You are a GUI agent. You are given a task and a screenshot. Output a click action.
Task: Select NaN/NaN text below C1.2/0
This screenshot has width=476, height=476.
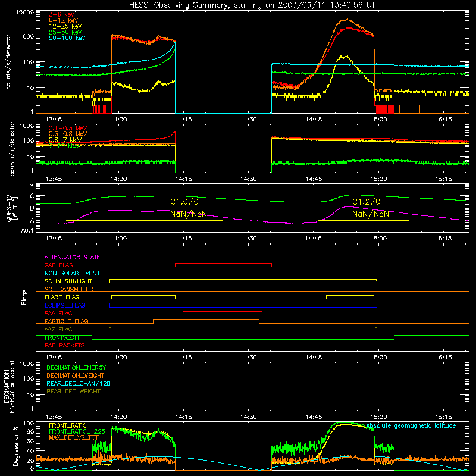[x=371, y=214]
